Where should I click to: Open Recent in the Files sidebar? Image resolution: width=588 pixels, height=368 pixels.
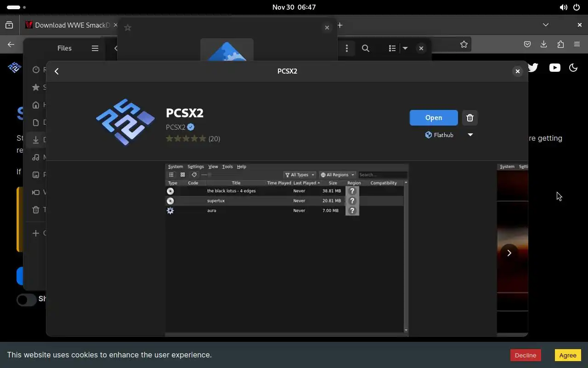36,70
